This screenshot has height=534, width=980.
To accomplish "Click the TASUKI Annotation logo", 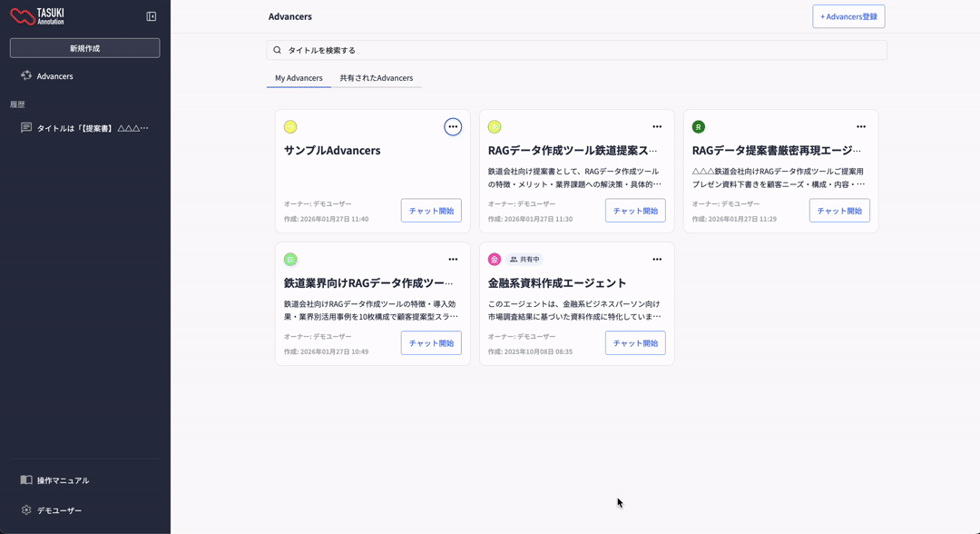I will pyautogui.click(x=37, y=16).
